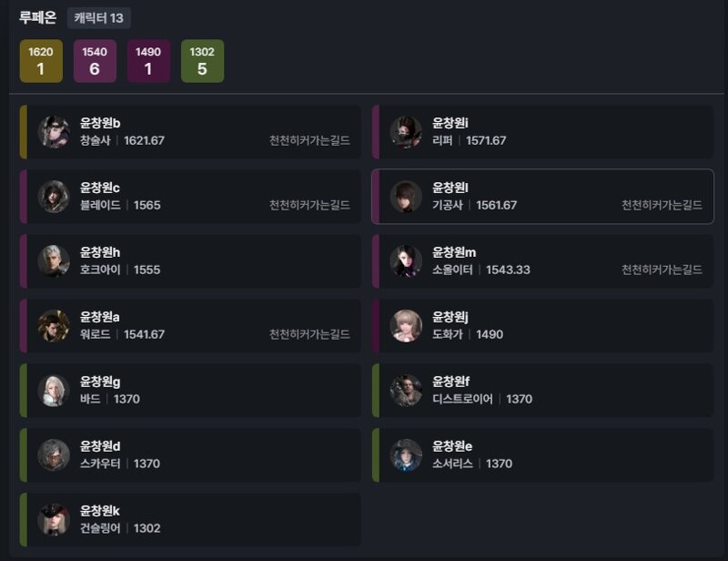The image size is (728, 561).
Task: Open the 윤창원c 블레이드 portrait
Action: pyautogui.click(x=54, y=197)
